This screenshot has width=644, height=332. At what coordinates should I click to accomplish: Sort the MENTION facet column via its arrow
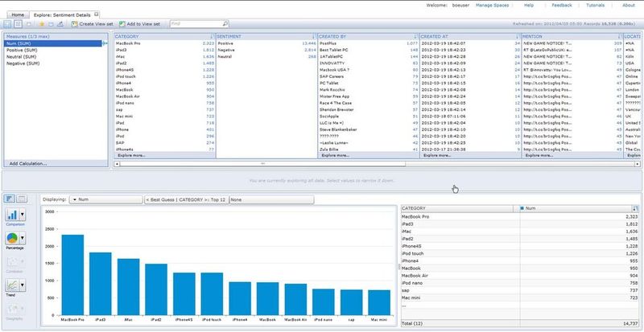tap(619, 36)
